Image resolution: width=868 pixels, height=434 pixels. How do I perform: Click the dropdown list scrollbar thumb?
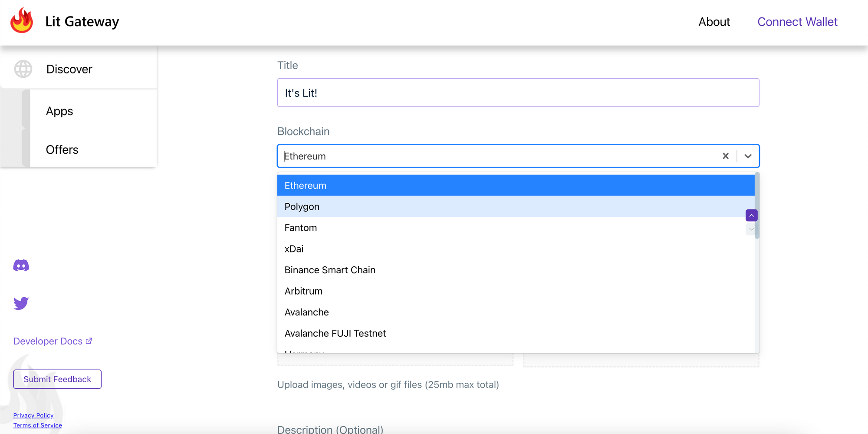coord(757,206)
